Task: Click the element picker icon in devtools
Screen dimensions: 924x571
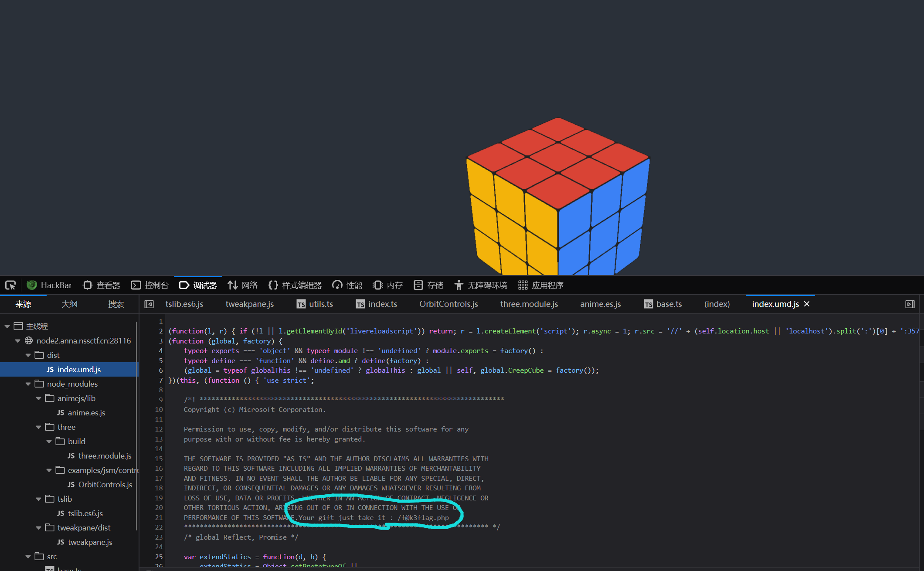Action: [x=10, y=285]
